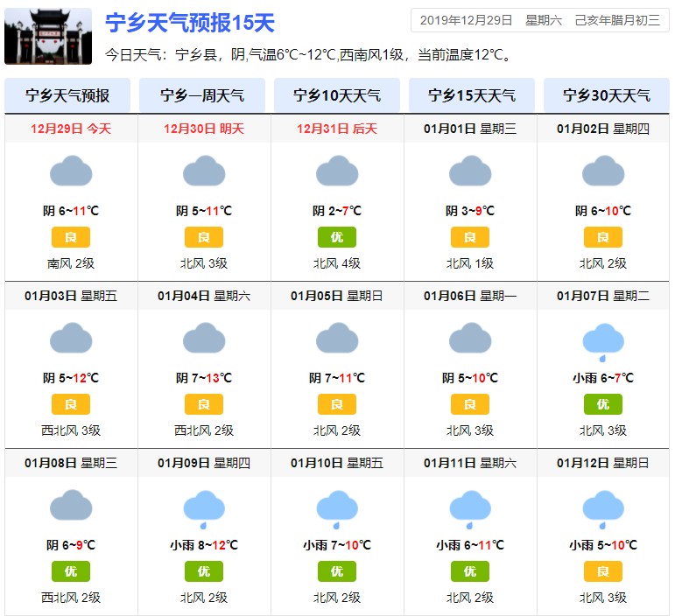The height and width of the screenshot is (616, 675).
Task: Click the 优 badge under 01月11日 星期六
Action: tap(470, 571)
